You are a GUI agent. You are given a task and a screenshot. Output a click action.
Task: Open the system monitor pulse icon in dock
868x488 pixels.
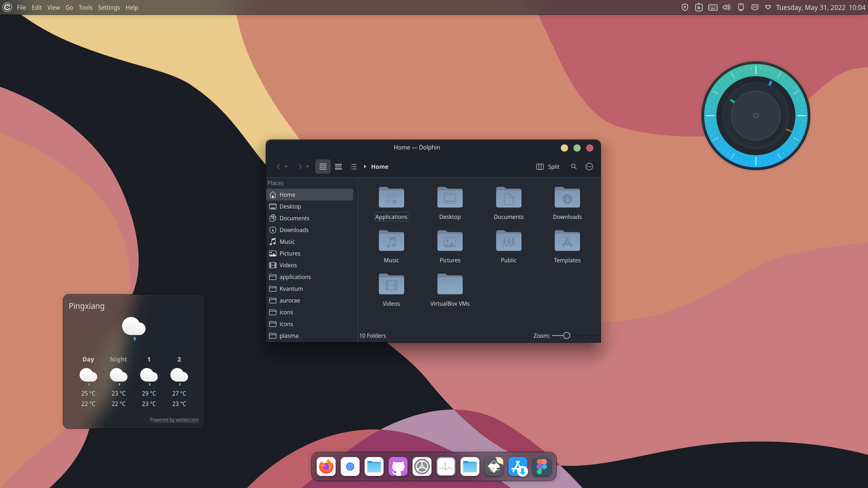446,467
